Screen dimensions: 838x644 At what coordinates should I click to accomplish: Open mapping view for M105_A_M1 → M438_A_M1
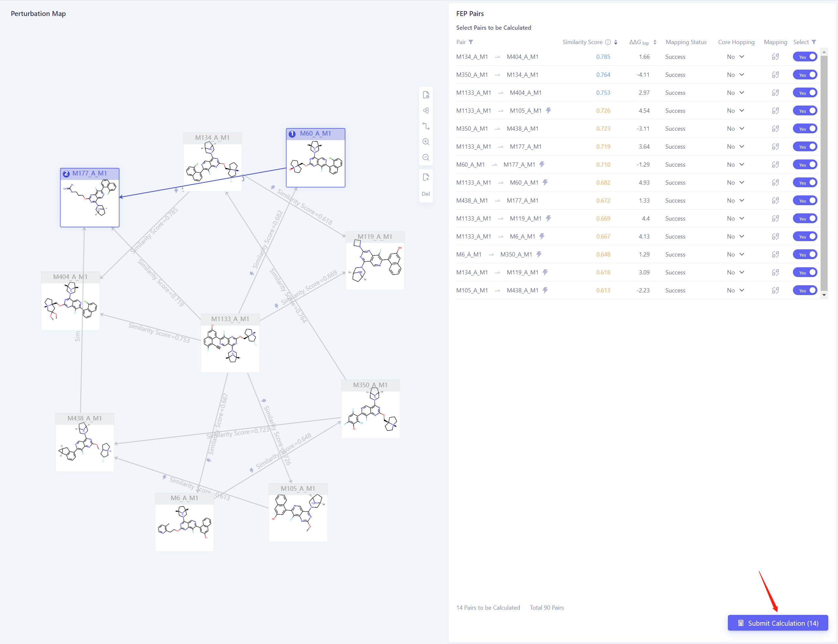[775, 290]
